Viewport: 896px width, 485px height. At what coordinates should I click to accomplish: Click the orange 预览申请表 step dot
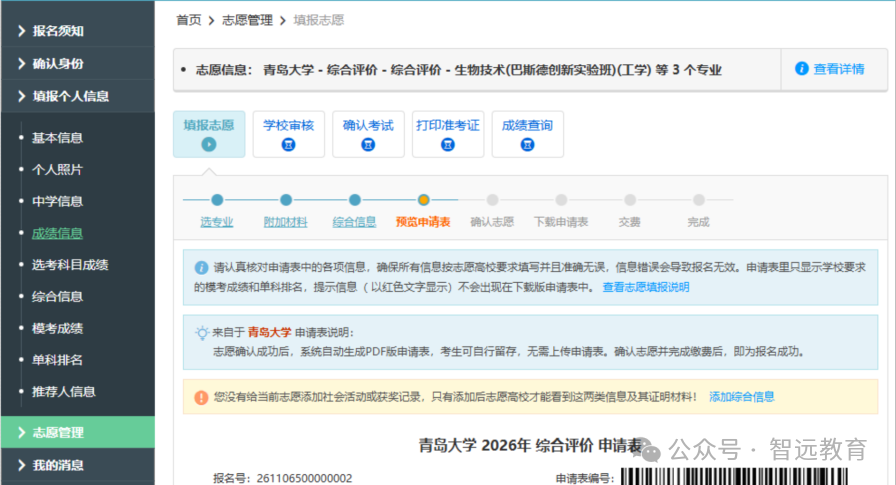423,200
